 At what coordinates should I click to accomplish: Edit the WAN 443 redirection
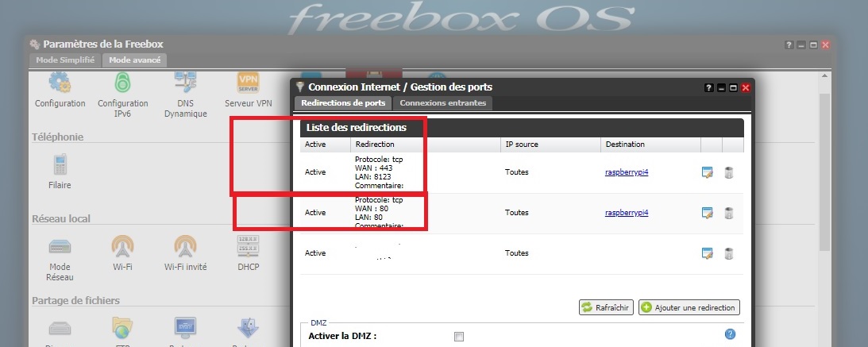708,172
